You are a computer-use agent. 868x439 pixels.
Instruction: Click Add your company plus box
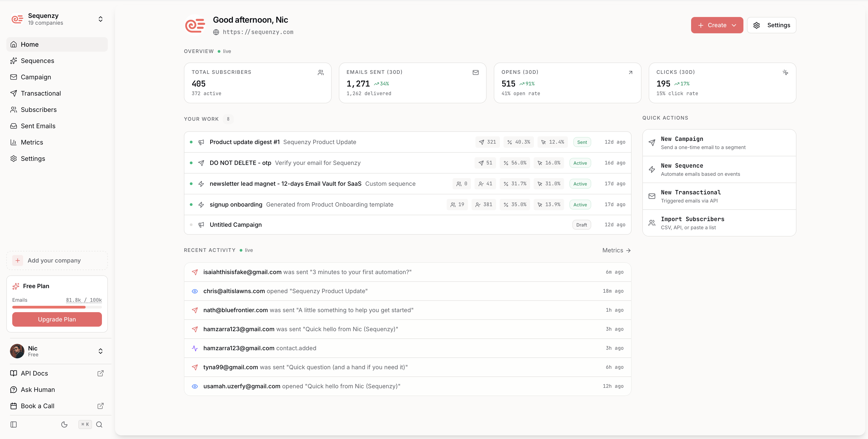(18, 261)
